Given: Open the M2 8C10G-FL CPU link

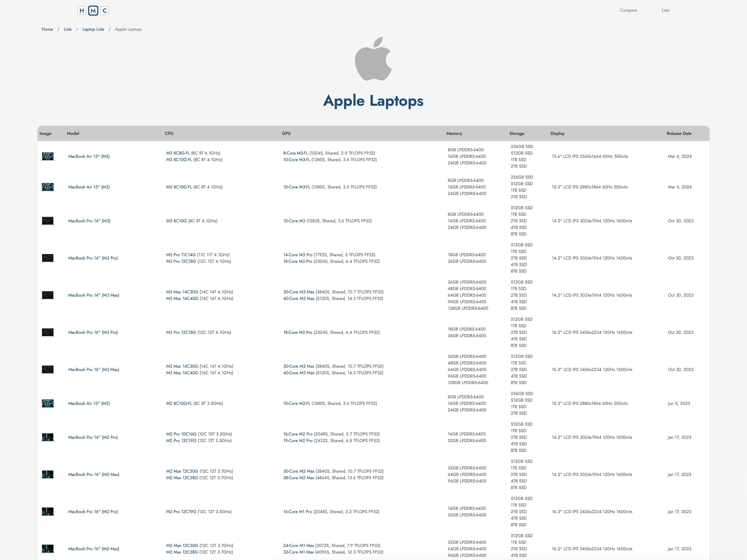Looking at the screenshot, I should [x=179, y=403].
